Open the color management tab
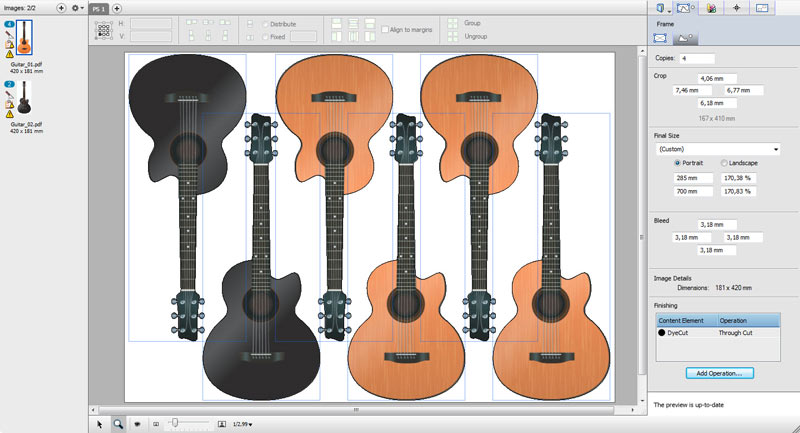This screenshot has height=433, width=800. (x=711, y=8)
